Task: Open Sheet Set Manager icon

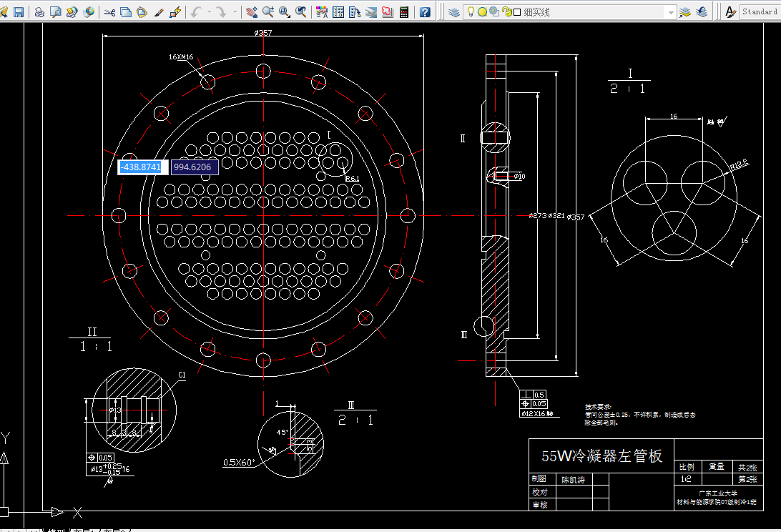Action: click(371, 12)
